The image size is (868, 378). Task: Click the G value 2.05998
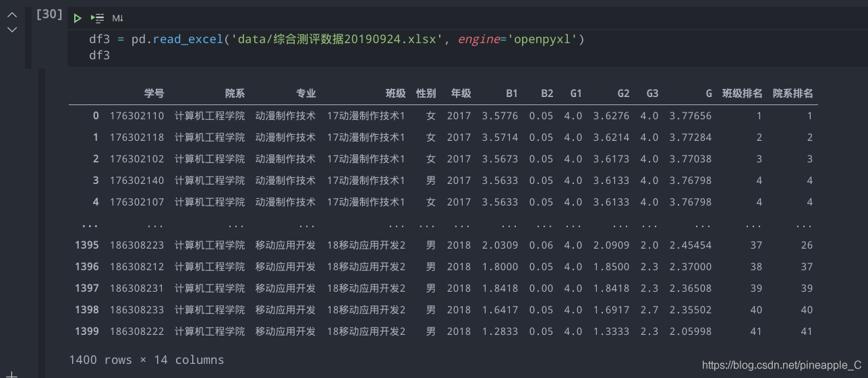click(x=691, y=332)
